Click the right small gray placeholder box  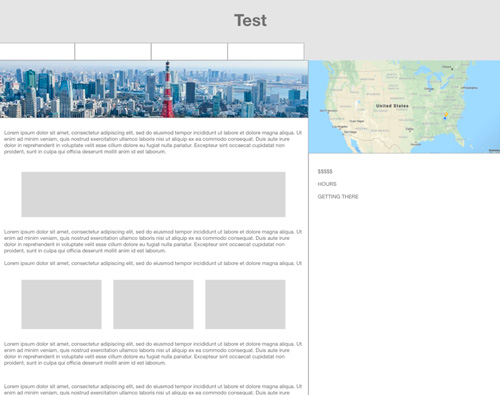(245, 304)
